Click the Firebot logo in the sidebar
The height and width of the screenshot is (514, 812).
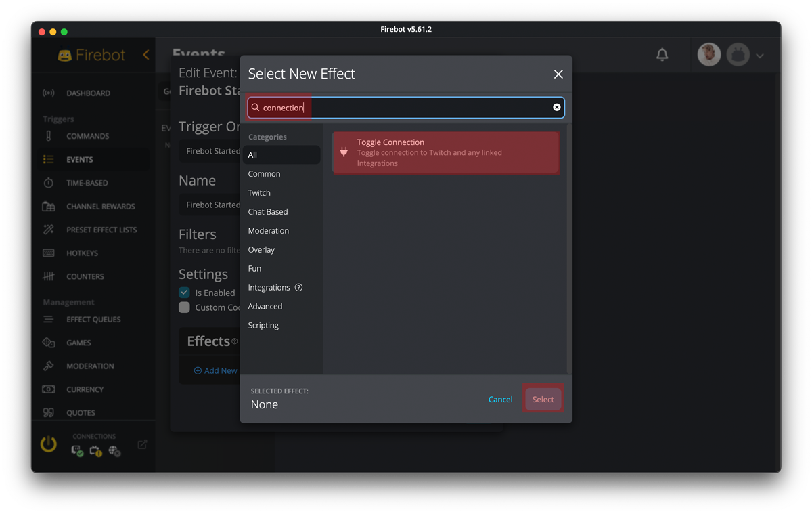coord(91,56)
